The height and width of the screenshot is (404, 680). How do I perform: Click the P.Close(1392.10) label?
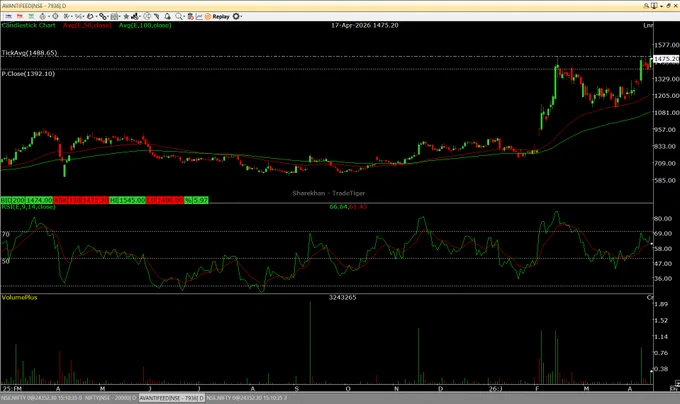coord(28,74)
